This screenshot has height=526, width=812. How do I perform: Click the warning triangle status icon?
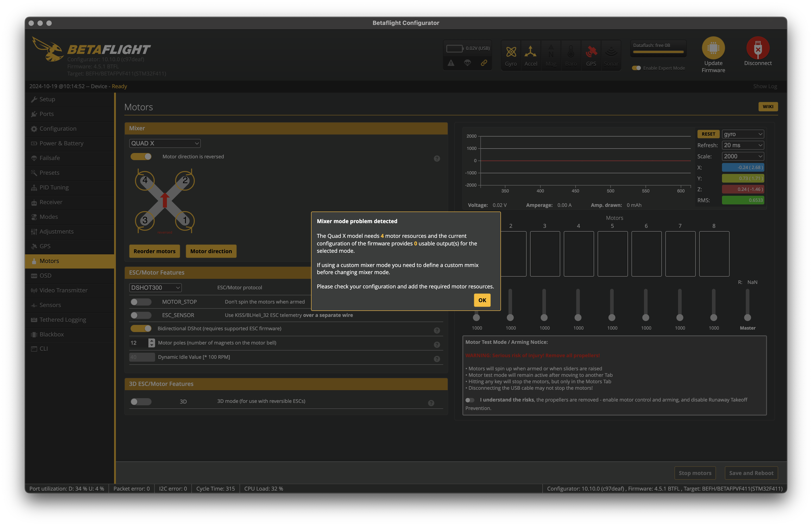tap(451, 63)
